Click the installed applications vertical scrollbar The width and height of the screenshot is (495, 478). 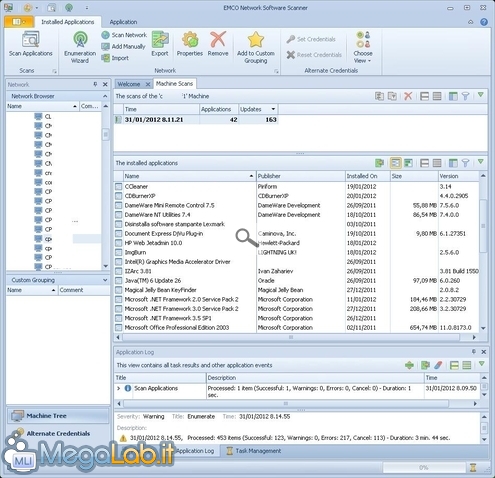[x=483, y=226]
